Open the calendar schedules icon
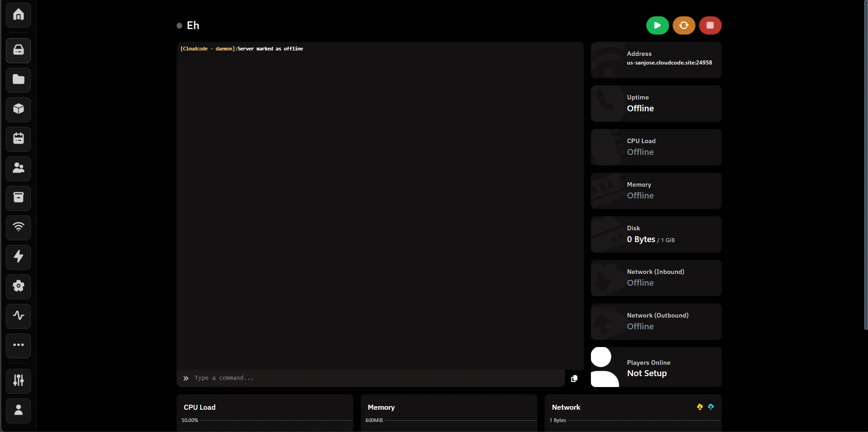 tap(18, 139)
